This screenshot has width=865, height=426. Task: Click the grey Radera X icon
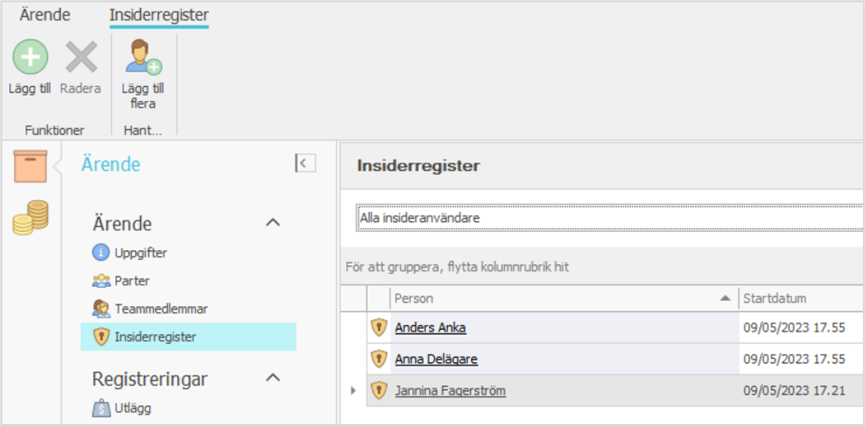(x=81, y=58)
